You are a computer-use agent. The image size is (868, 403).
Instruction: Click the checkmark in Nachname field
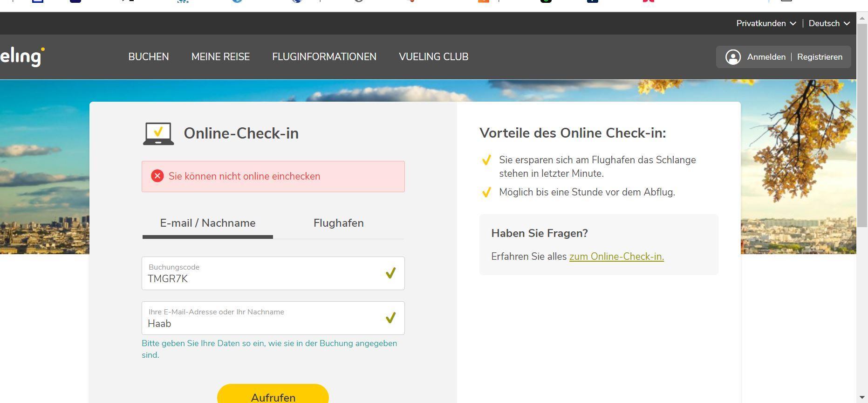(x=390, y=318)
